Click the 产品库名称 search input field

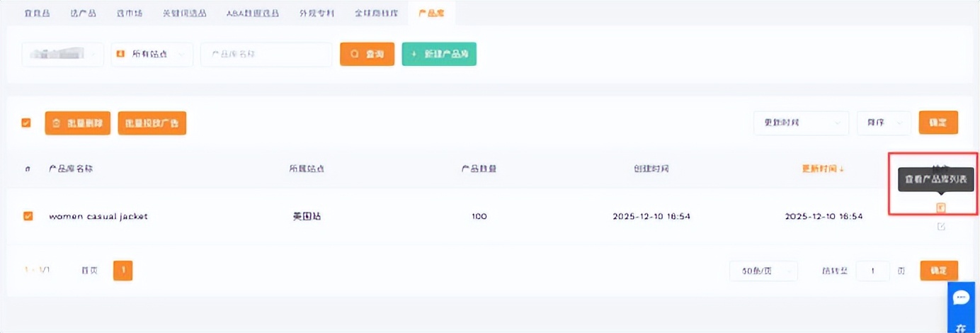[266, 55]
